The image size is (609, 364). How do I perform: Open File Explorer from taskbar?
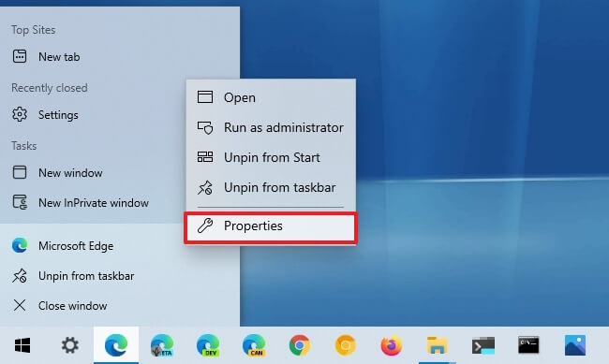click(437, 345)
